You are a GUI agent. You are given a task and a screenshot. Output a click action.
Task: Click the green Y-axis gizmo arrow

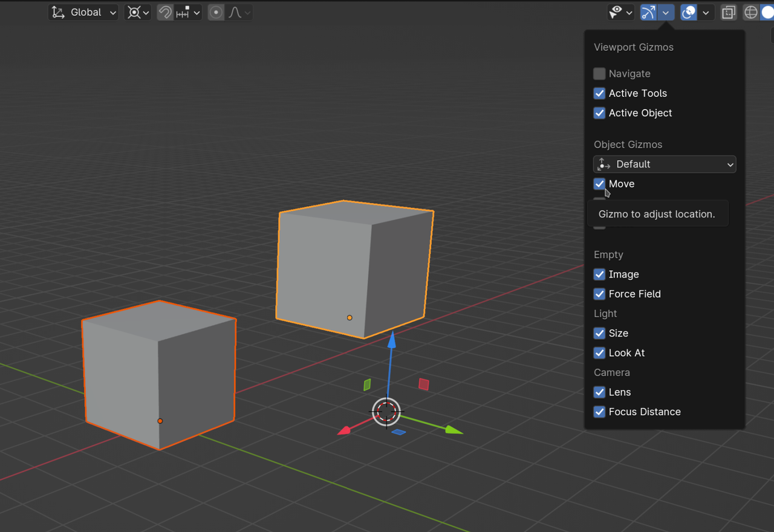(452, 430)
